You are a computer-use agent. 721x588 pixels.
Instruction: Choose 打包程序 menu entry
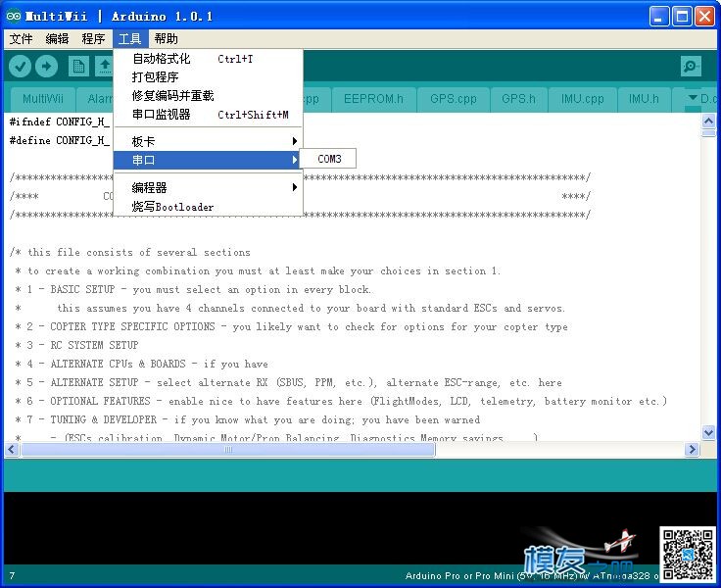point(209,77)
